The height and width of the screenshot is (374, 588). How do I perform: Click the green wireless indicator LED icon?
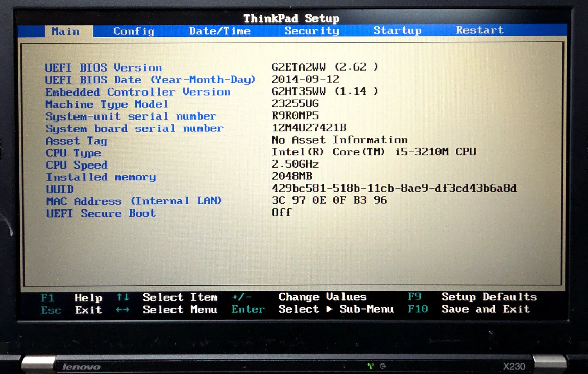tap(371, 366)
